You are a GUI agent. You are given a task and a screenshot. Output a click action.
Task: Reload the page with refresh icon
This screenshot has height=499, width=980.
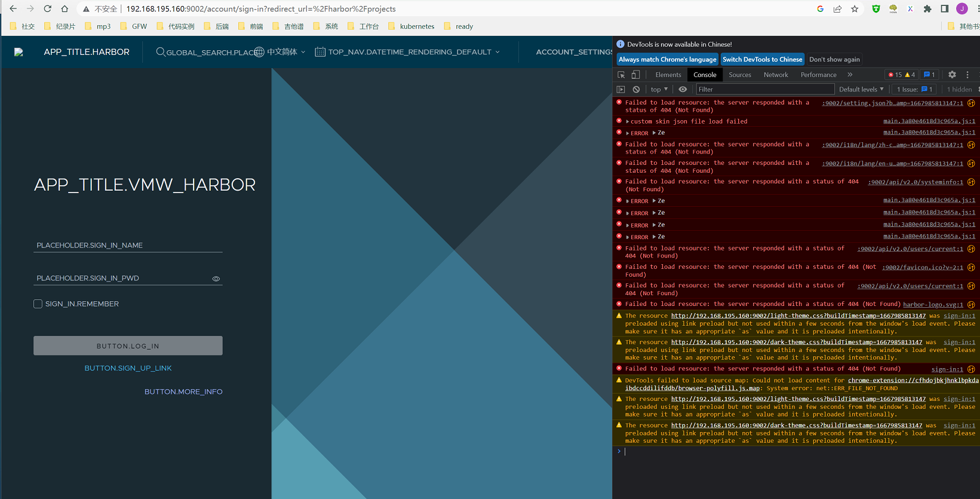[47, 9]
